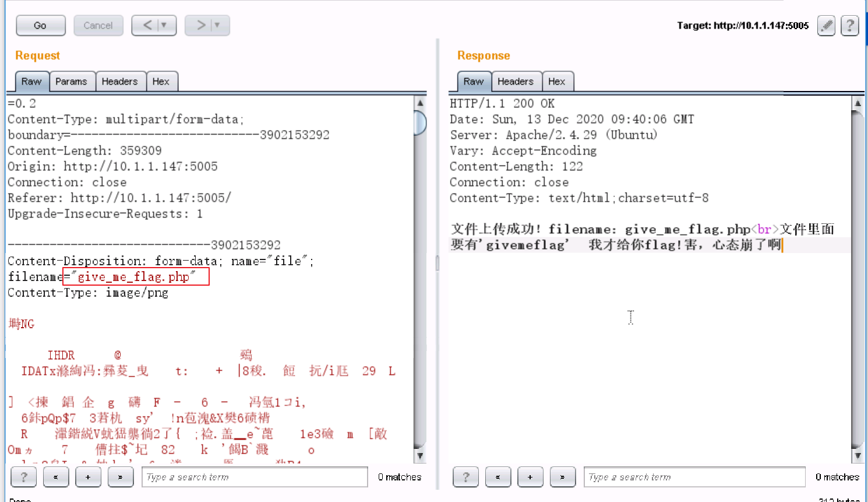Open the forward navigation history dropdown
The width and height of the screenshot is (868, 502).
click(x=216, y=25)
